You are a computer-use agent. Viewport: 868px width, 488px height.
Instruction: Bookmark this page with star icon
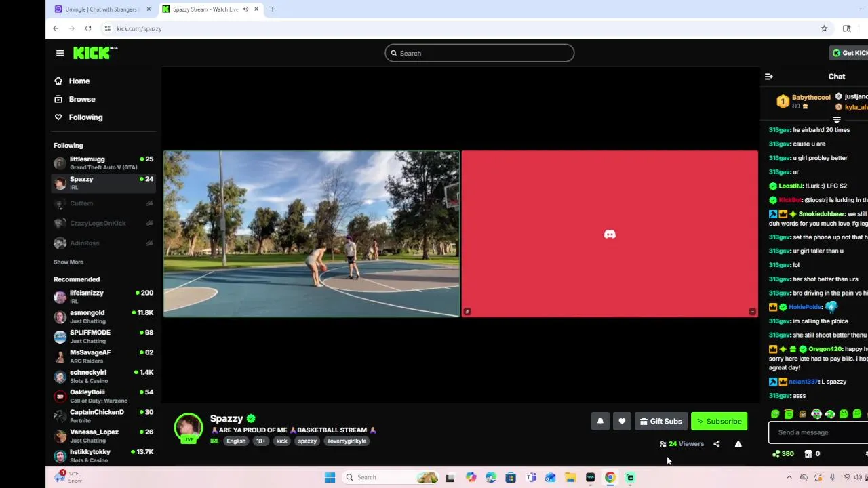point(824,28)
